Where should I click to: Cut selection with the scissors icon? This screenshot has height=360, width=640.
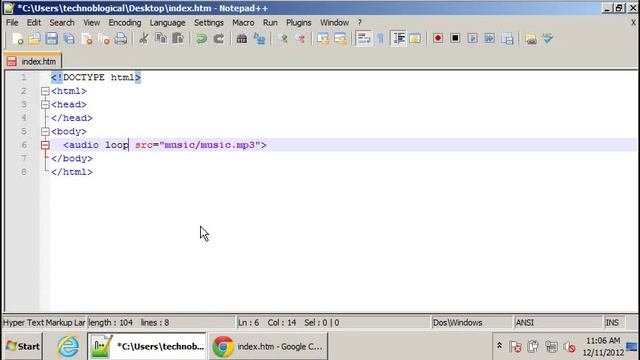143,39
